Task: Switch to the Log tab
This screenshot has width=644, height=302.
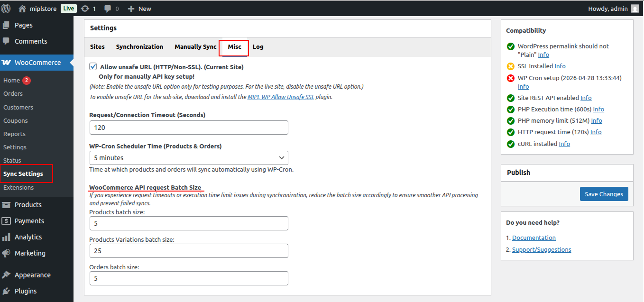Action: pos(258,46)
